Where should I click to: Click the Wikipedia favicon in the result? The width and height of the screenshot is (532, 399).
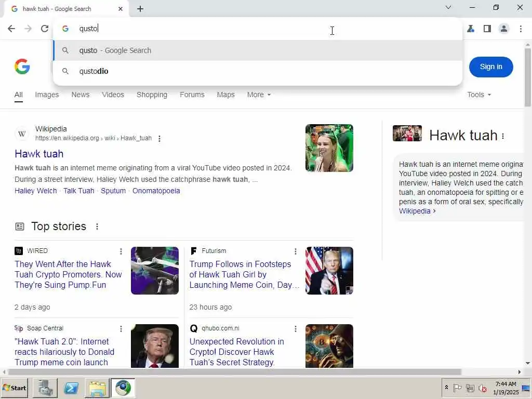click(x=22, y=134)
